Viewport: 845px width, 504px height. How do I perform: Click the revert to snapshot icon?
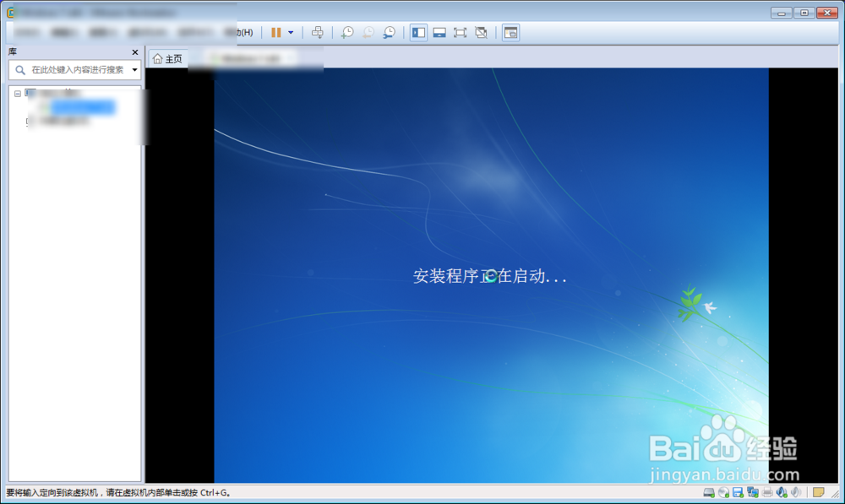368,33
